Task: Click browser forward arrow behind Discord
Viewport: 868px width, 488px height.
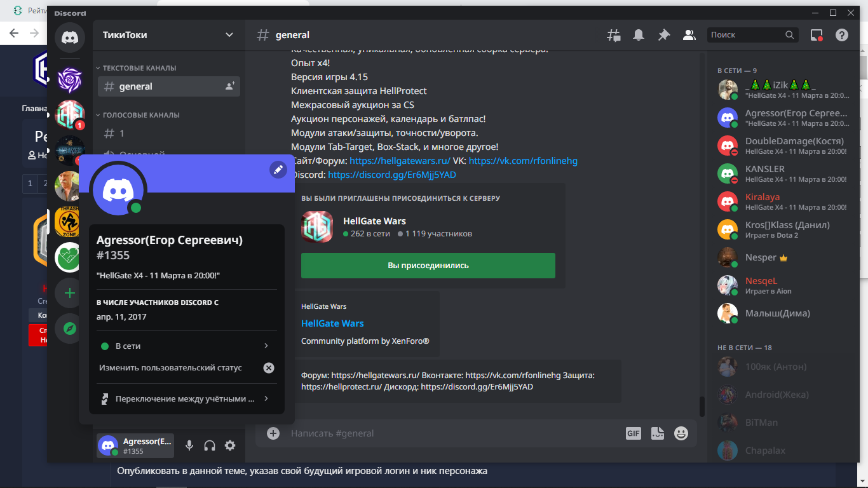Action: pyautogui.click(x=34, y=33)
